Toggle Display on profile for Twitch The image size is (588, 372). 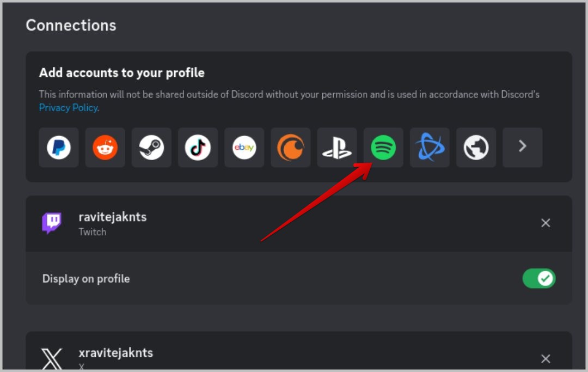coord(539,279)
